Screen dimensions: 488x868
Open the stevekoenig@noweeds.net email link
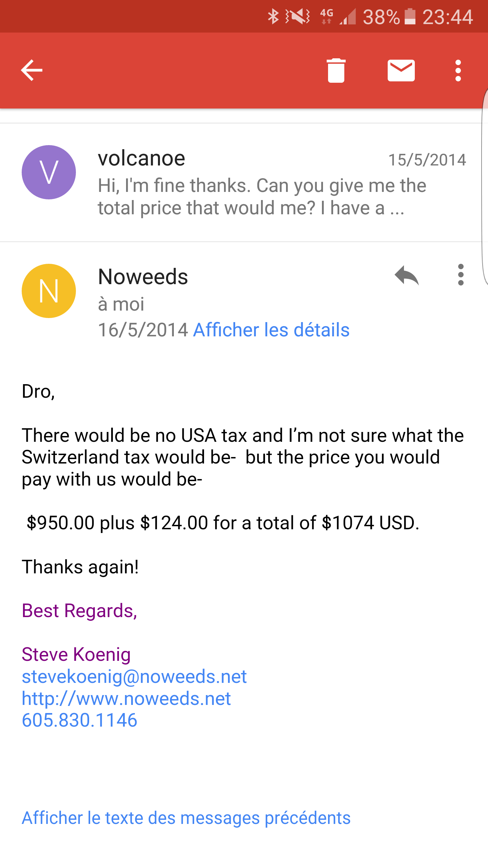[134, 676]
